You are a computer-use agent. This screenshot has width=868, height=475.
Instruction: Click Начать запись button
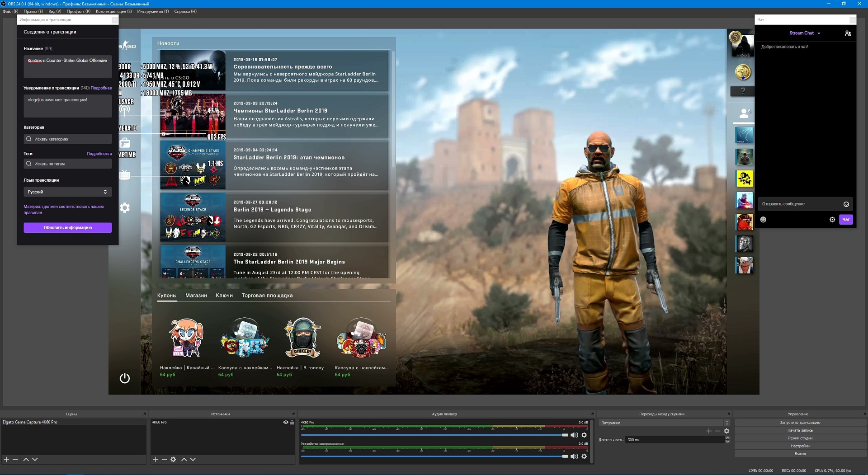point(800,430)
